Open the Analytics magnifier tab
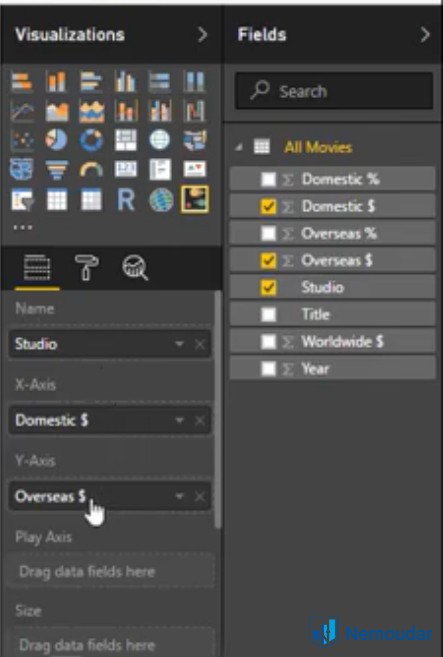 click(x=135, y=268)
